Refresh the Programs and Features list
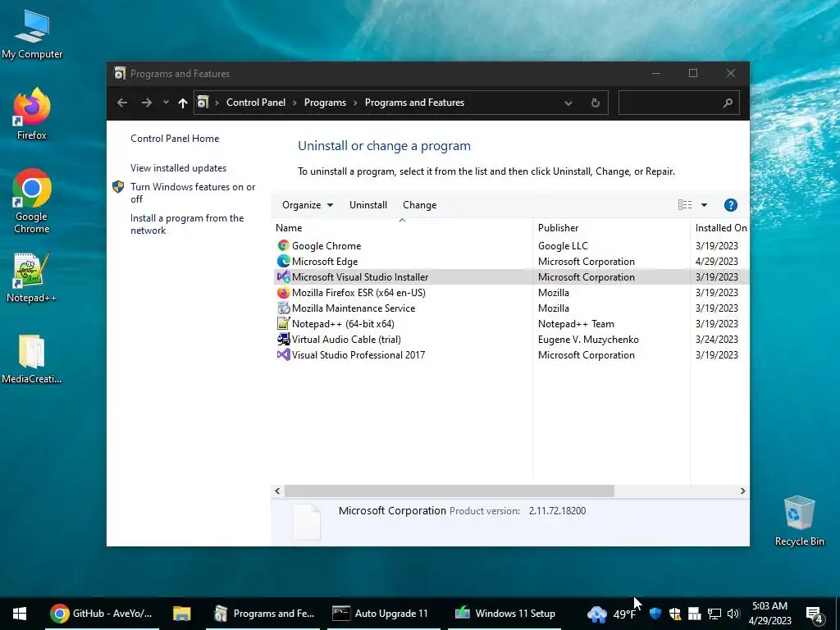 coord(596,103)
